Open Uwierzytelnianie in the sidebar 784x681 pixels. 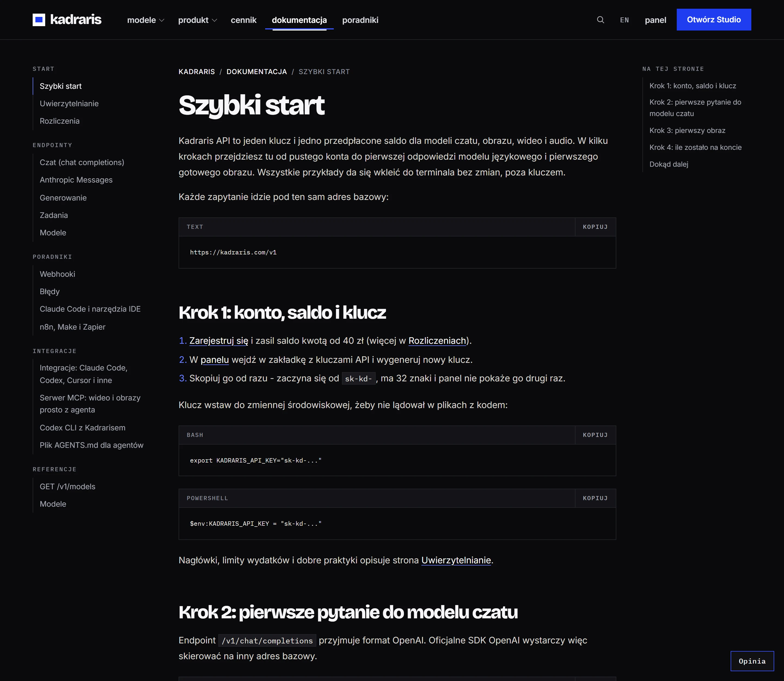tap(69, 103)
